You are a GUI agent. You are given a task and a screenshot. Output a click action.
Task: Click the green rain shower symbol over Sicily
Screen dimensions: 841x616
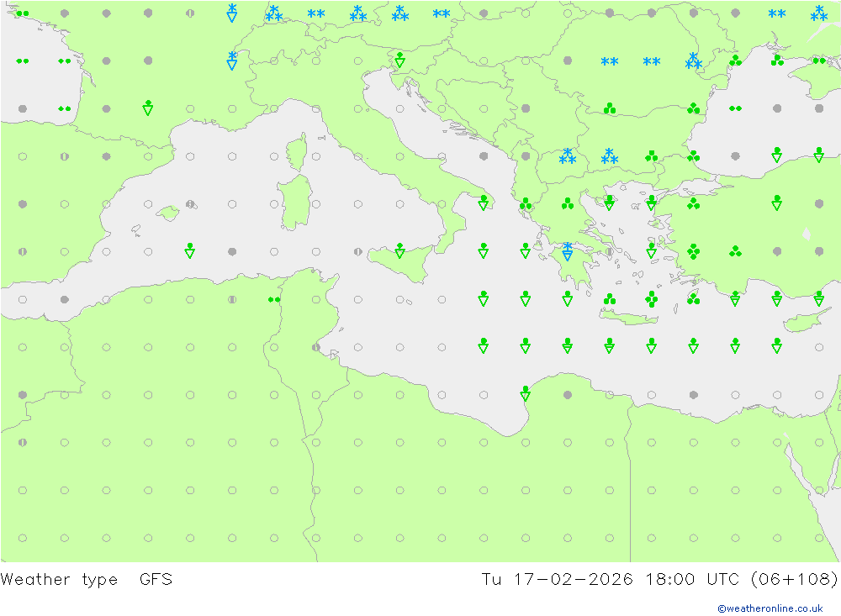(399, 250)
